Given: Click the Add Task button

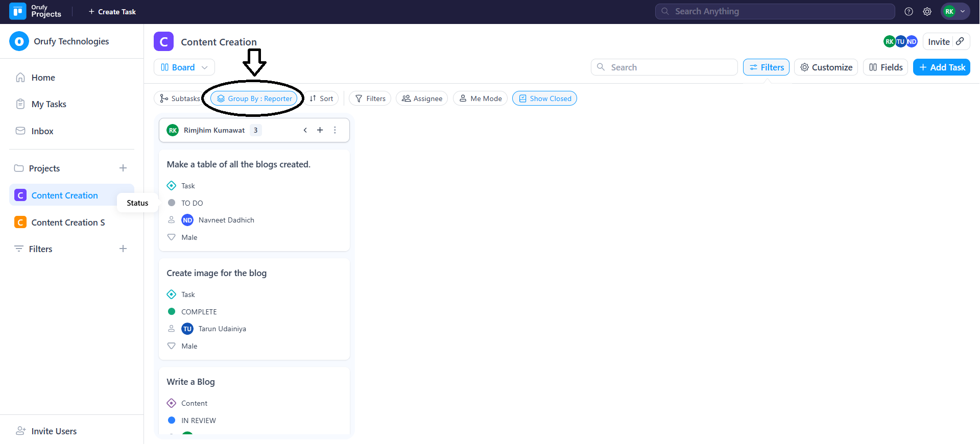Looking at the screenshot, I should click(x=941, y=67).
